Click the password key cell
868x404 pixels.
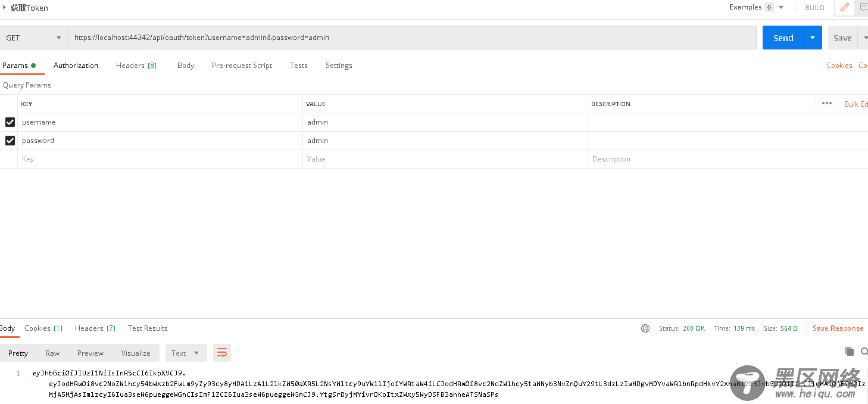(x=160, y=141)
